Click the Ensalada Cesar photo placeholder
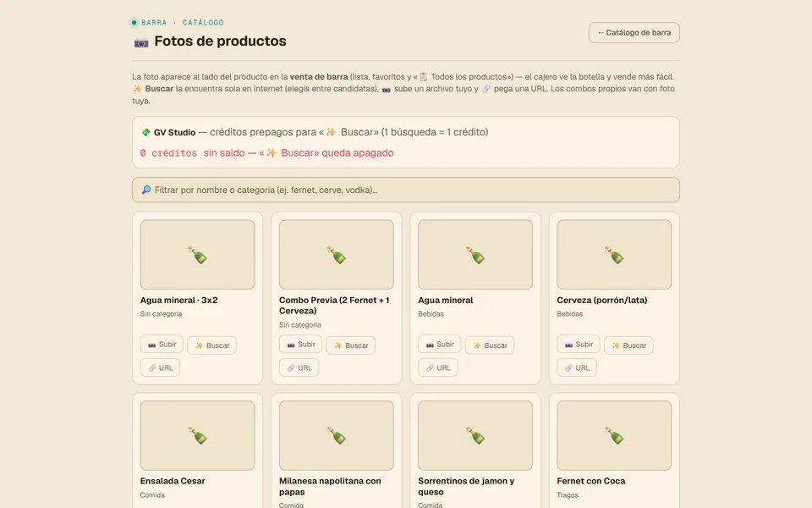812x508 pixels. (x=197, y=435)
